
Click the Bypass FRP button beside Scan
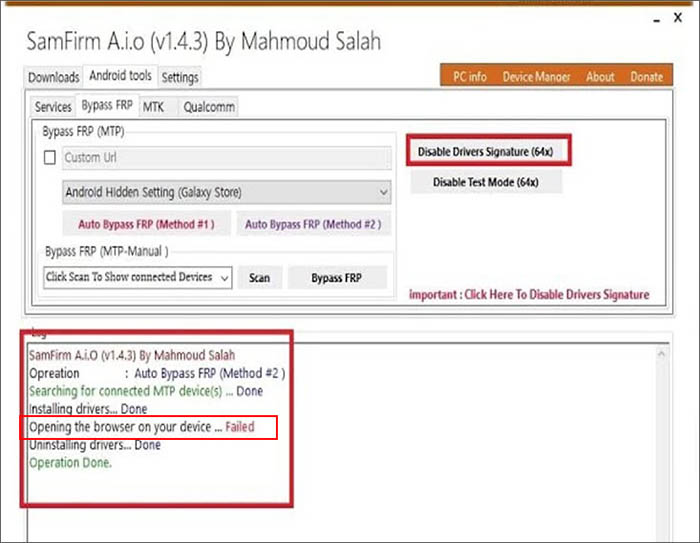pyautogui.click(x=337, y=278)
